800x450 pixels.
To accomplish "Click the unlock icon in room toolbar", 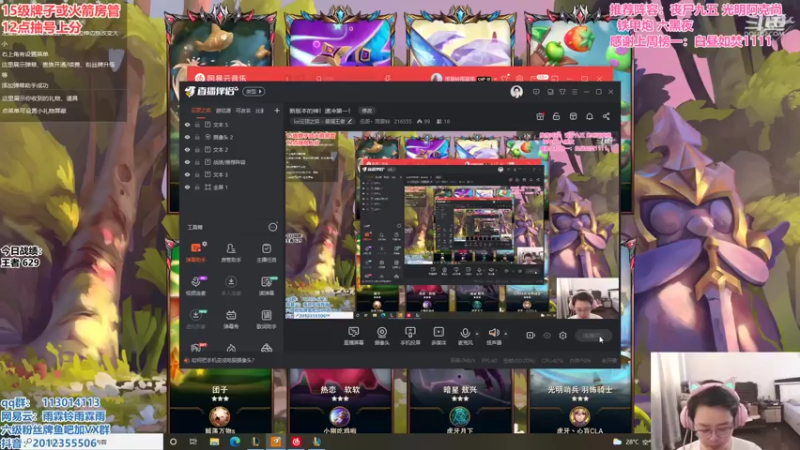I will [556, 117].
